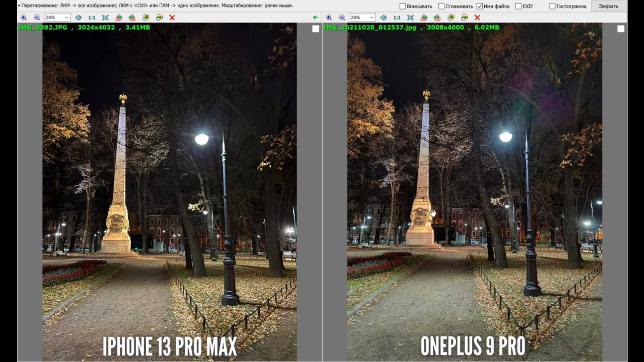This screenshot has height=362, width=644.
Task: Zoom out on the right OnePlus image
Action: (342, 17)
